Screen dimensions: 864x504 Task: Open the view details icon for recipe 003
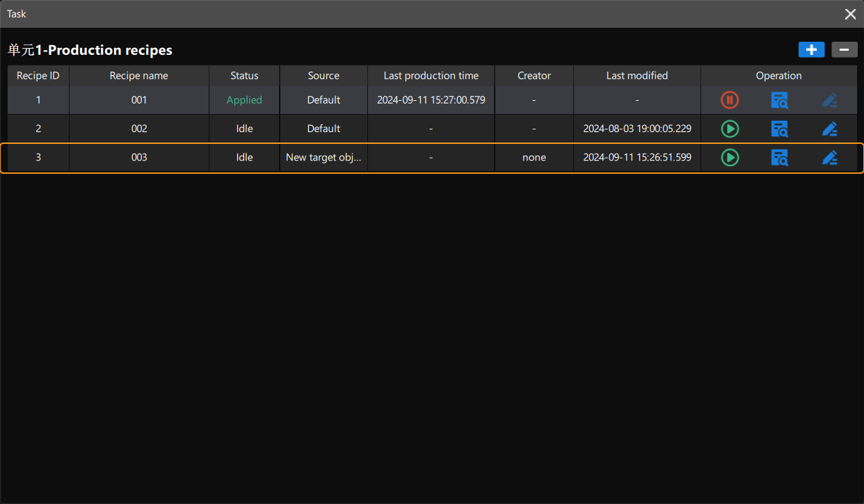click(779, 157)
